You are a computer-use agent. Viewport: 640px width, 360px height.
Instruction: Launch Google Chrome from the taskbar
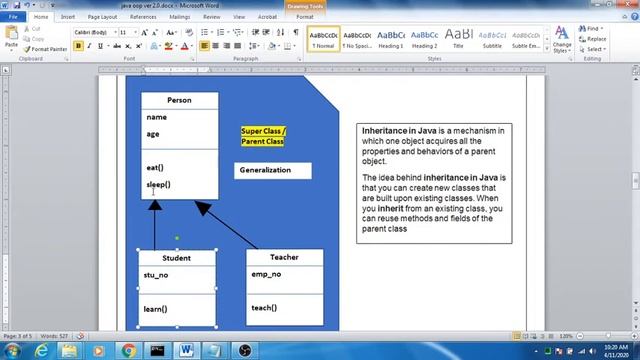pos(129,351)
